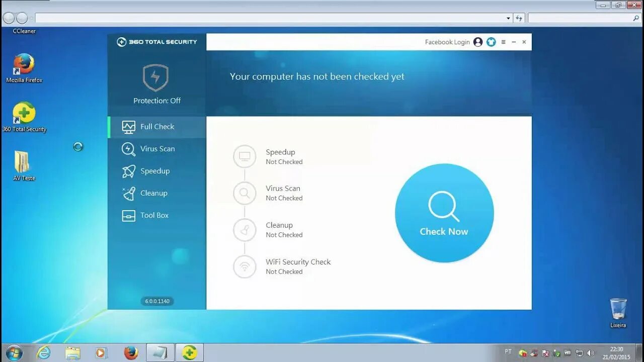644x362 pixels.
Task: Click the Speedup monitor status icon
Action: point(245,156)
